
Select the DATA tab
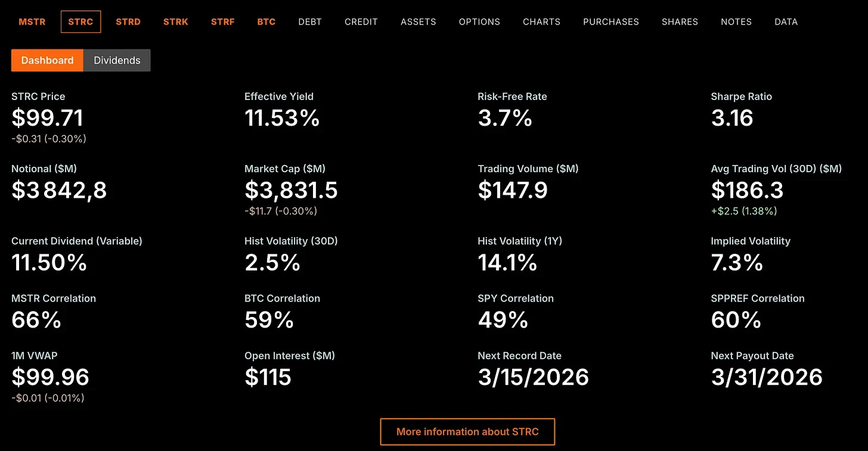[x=786, y=21]
